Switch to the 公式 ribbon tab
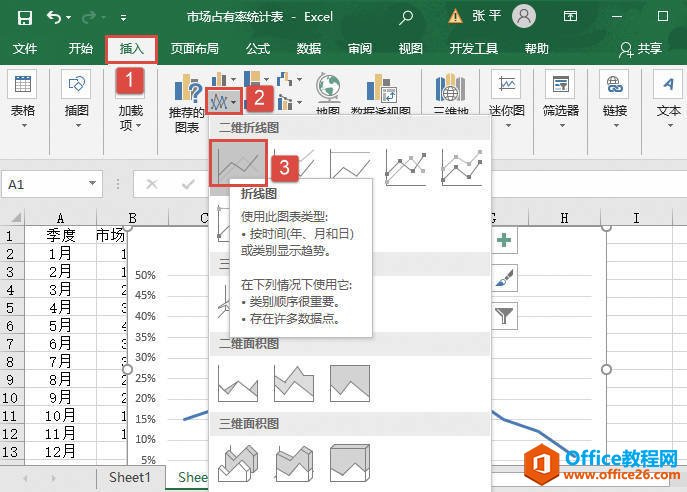687x492 pixels. point(258,48)
